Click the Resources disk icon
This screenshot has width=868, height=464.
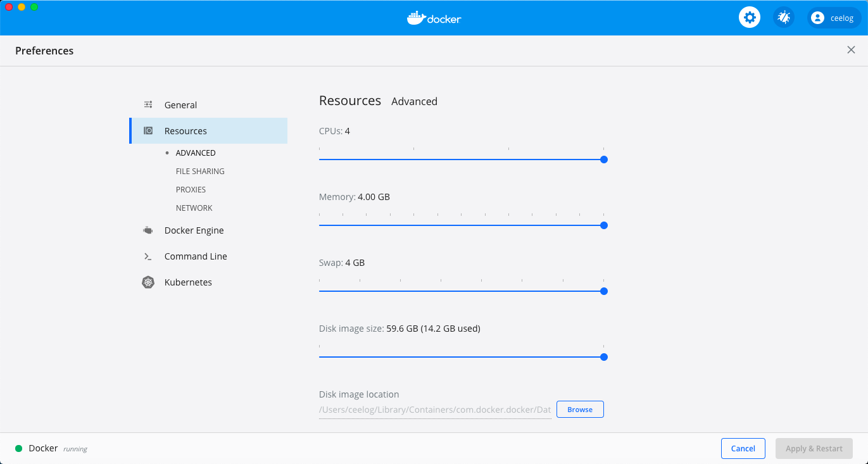148,131
